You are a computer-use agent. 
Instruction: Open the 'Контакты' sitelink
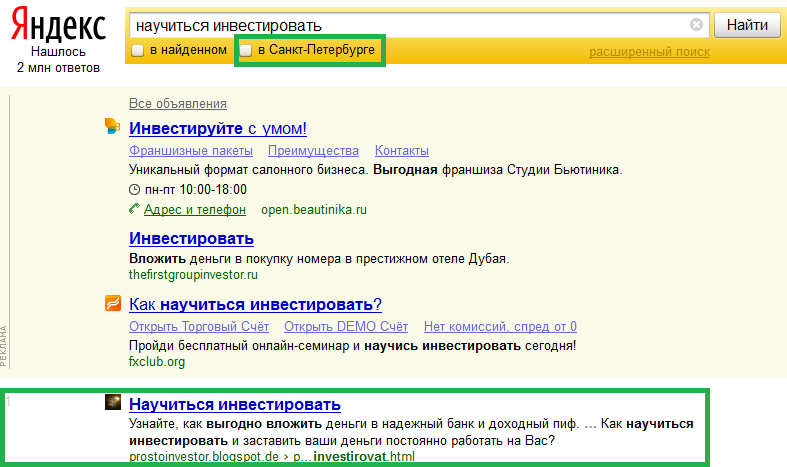tap(402, 151)
